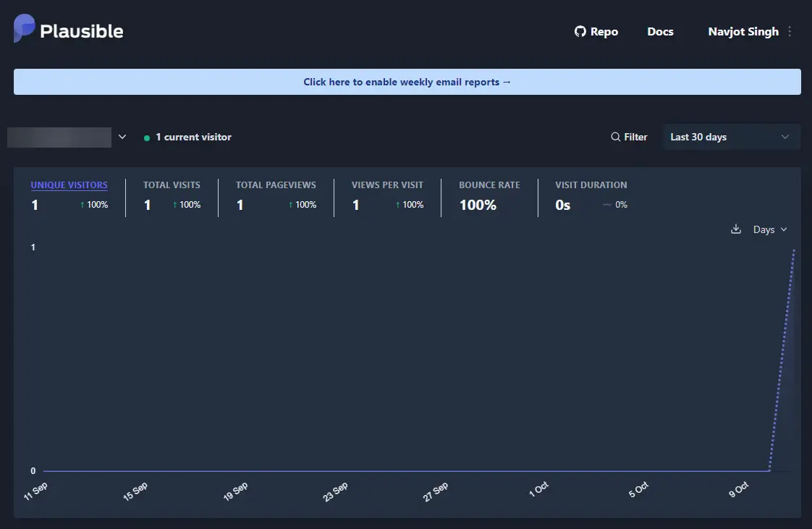Click the green current visitor dot
812x529 pixels.
click(147, 137)
